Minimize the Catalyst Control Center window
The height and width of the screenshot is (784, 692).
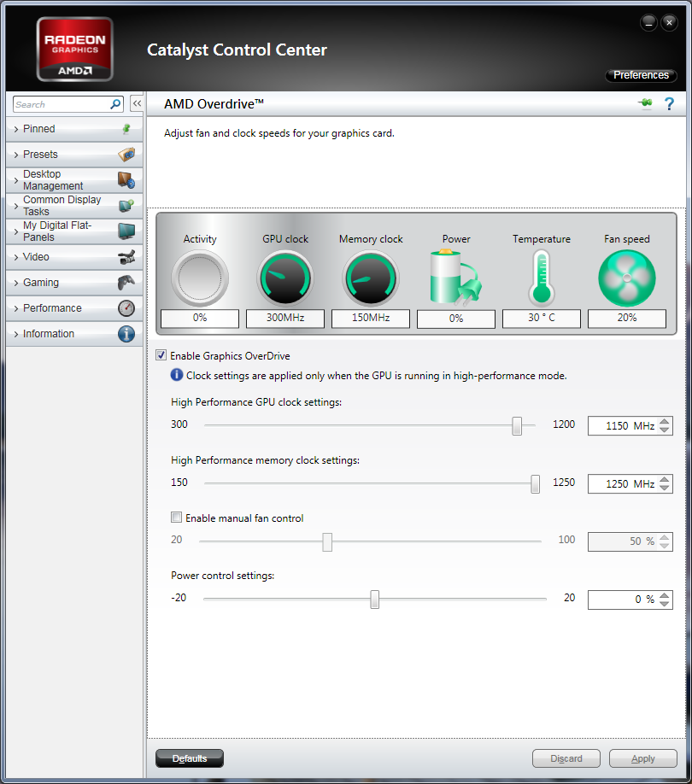click(648, 22)
